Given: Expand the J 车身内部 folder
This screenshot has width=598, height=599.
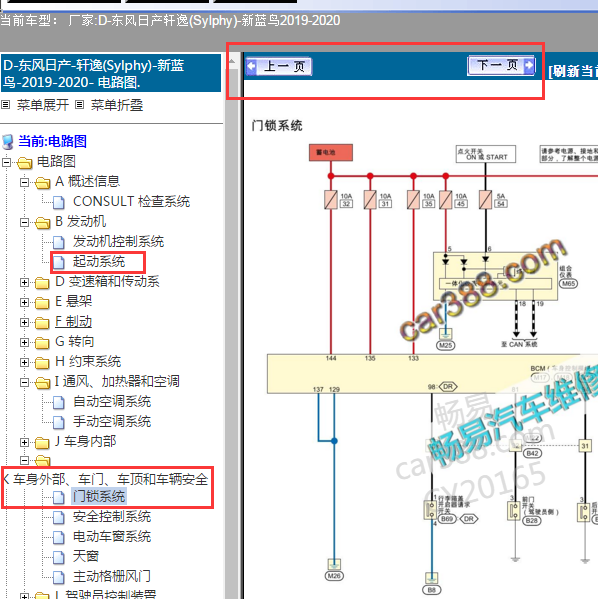Looking at the screenshot, I should 24,442.
